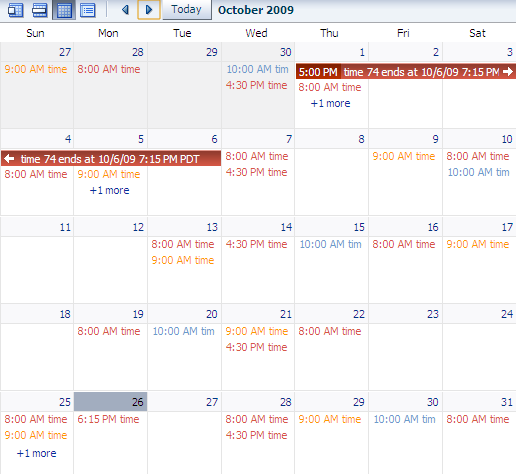Select the month view icon

point(64,10)
